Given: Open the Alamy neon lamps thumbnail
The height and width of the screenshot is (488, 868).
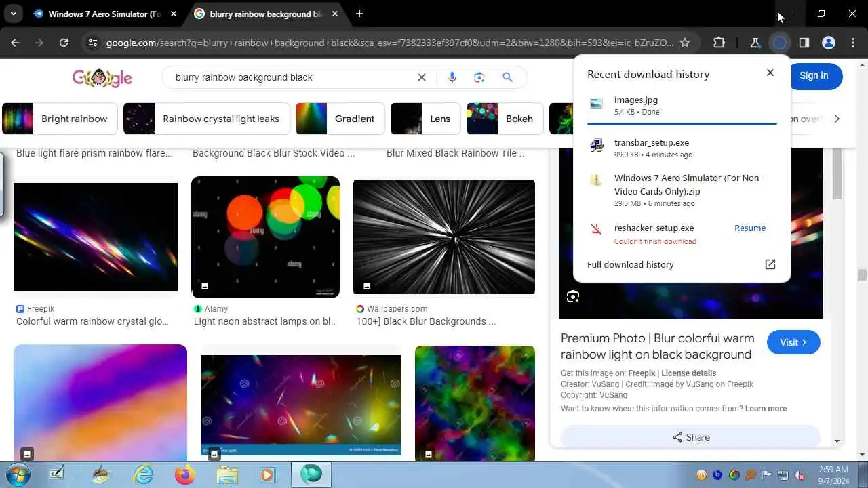Looking at the screenshot, I should [x=265, y=237].
